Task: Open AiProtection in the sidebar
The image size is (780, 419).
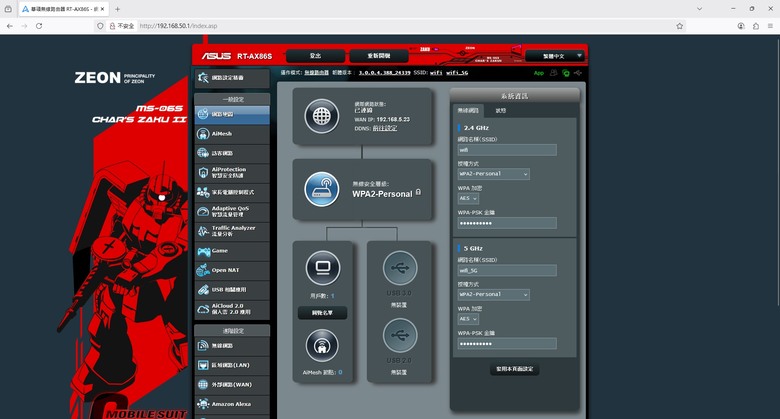Action: click(232, 173)
